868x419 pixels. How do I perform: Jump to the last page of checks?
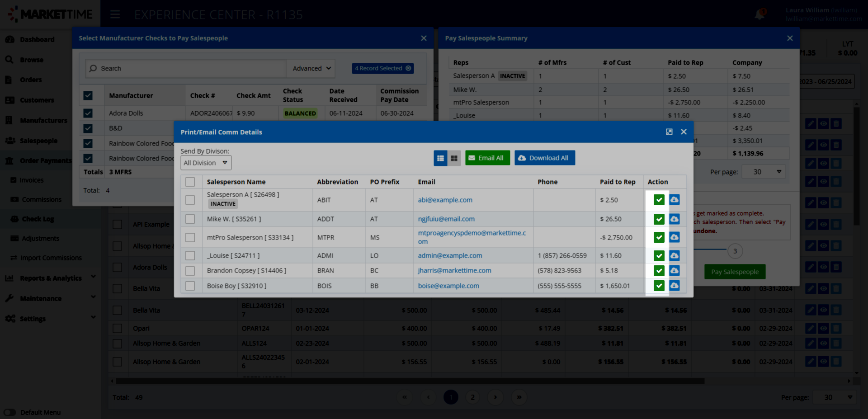(519, 397)
